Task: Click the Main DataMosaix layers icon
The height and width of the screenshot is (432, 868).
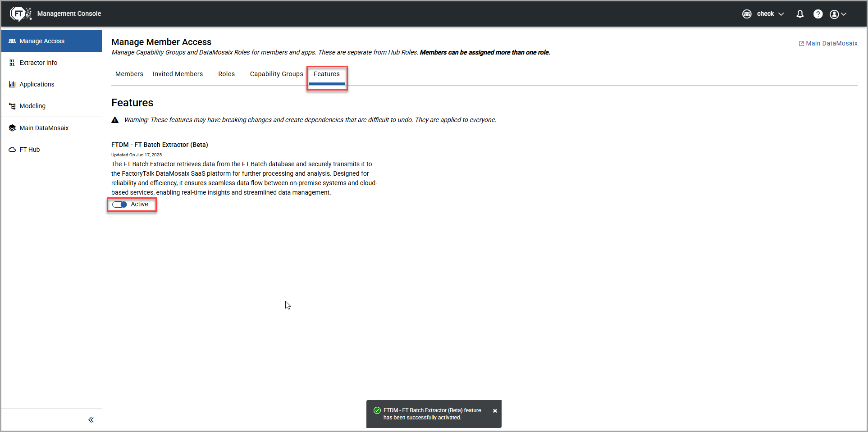Action: coord(12,128)
